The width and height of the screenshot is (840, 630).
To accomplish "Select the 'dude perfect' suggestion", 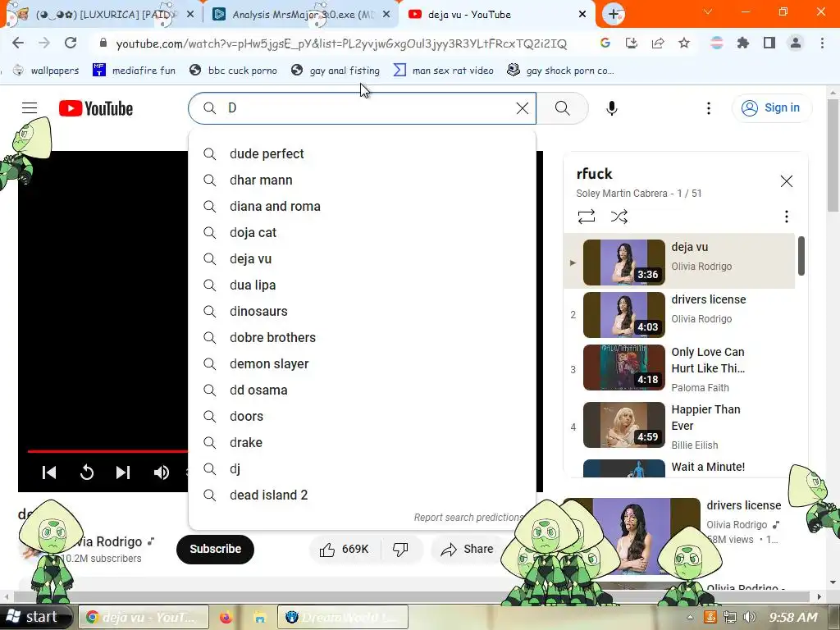I will [362, 153].
